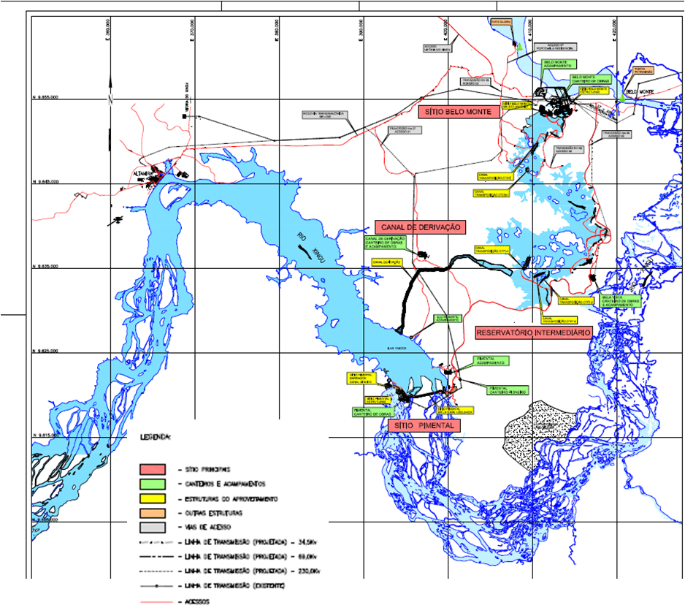Image resolution: width=685 pixels, height=616 pixels.
Task: Click the red 'SÍTIO BELO MONTE' label
Action: (459, 112)
